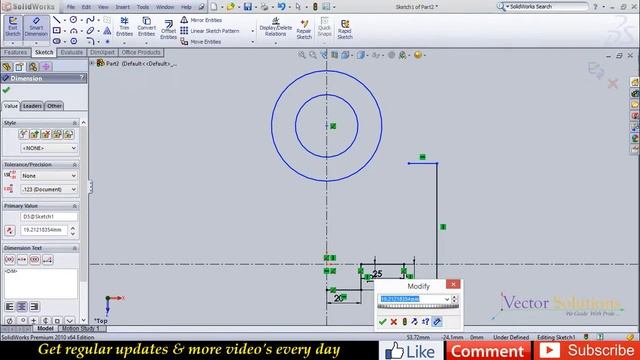This screenshot has height=360, width=640.
Task: Click the Dimension Text <DIM> text box
Action: click(x=40, y=283)
